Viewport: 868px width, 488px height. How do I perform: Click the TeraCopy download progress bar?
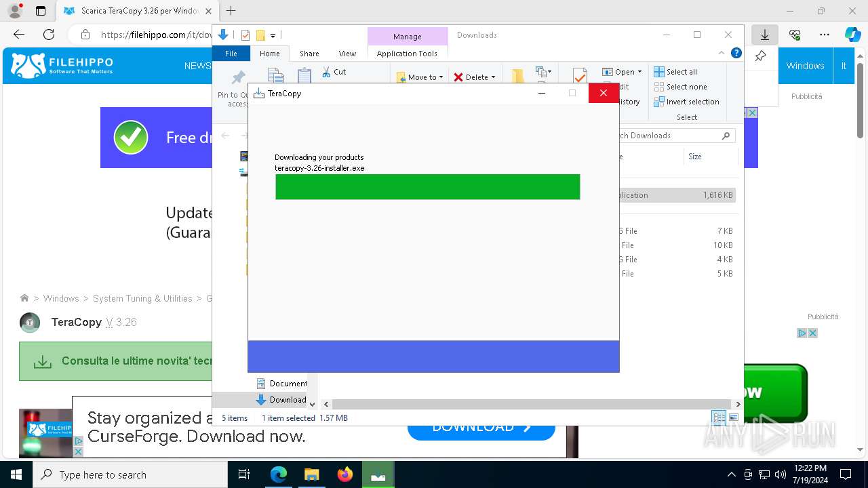(x=427, y=187)
